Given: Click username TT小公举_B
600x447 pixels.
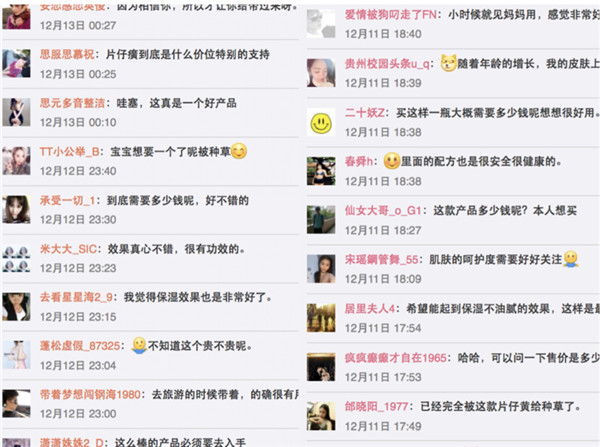Looking at the screenshot, I should pos(69,152).
